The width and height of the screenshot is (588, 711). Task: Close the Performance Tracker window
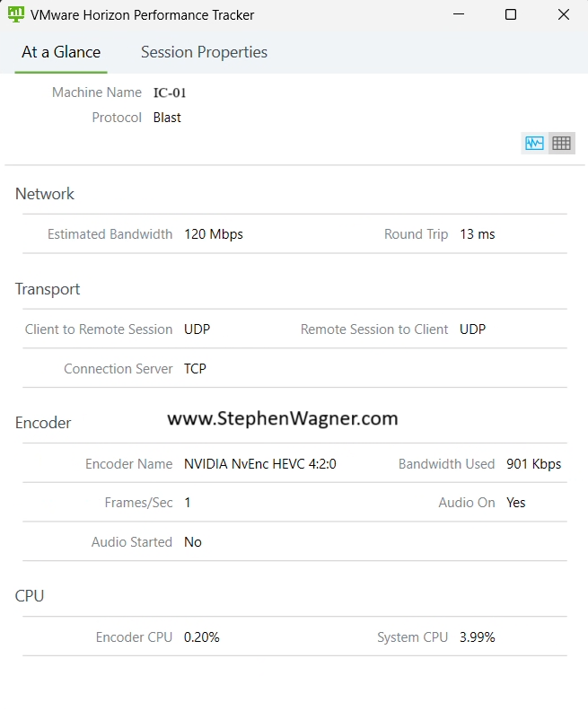pos(564,14)
